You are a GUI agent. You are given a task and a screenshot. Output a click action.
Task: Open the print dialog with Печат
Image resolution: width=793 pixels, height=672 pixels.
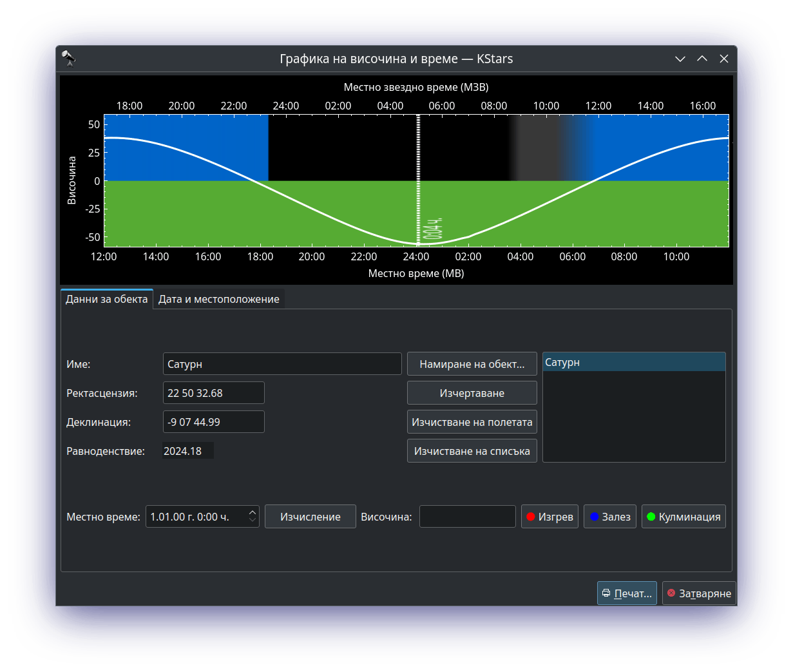[x=626, y=593]
